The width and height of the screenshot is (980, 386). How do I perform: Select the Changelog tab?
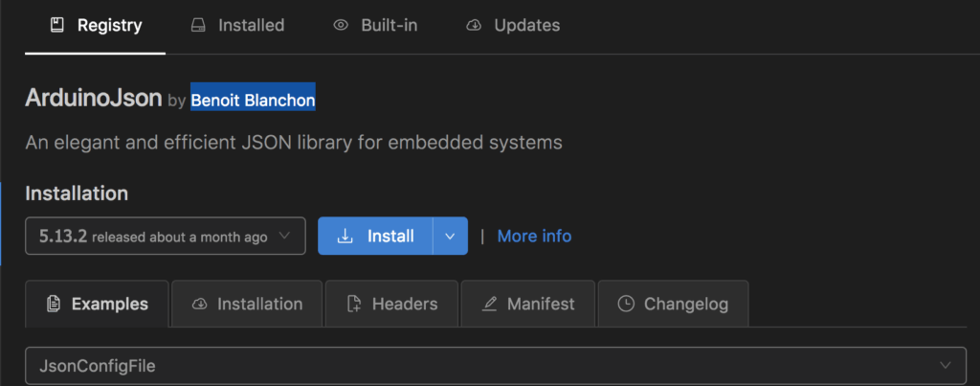[x=685, y=305]
